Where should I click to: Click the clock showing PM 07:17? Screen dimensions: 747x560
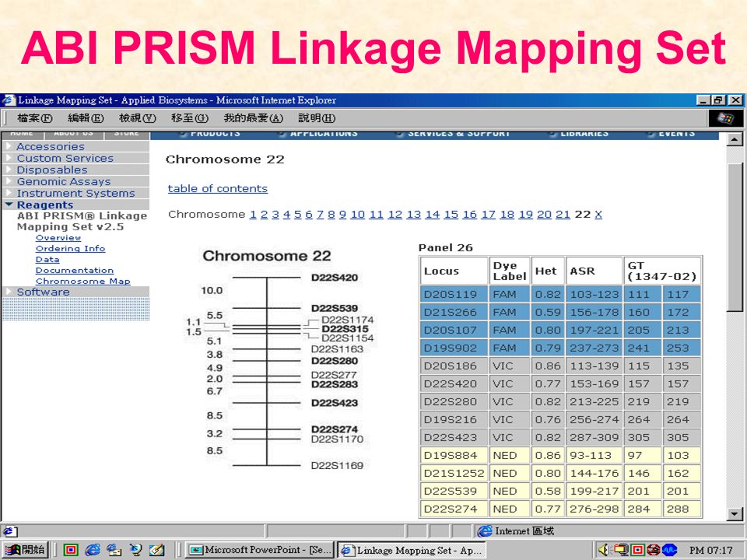(710, 550)
